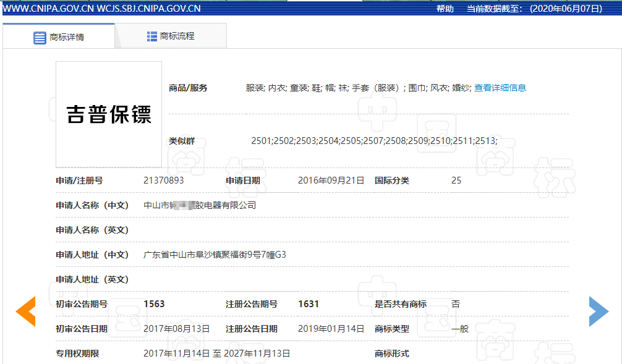Click the 是否共有商标 value 否
The width and height of the screenshot is (622, 364).
(x=456, y=304)
